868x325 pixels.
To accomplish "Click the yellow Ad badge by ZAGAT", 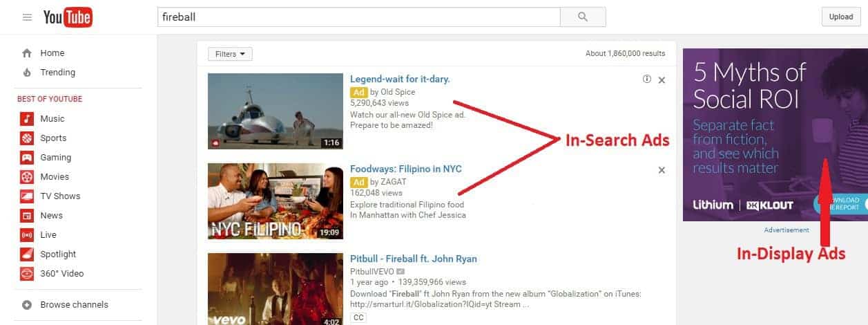I will 358,182.
